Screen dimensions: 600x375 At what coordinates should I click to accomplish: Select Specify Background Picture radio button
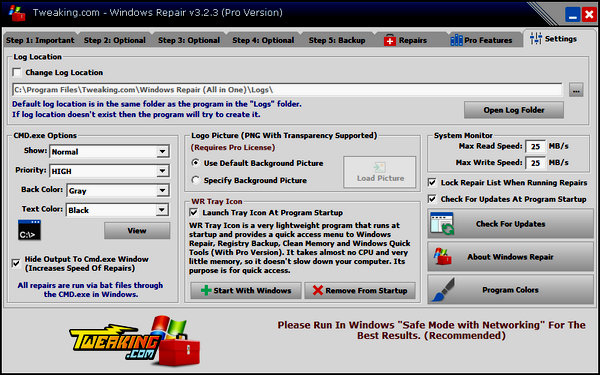pos(196,180)
